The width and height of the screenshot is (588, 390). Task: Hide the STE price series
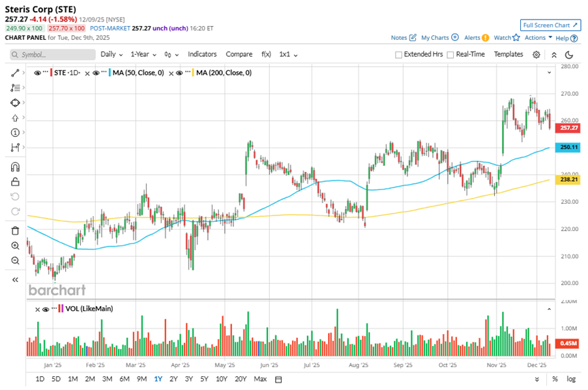point(37,73)
